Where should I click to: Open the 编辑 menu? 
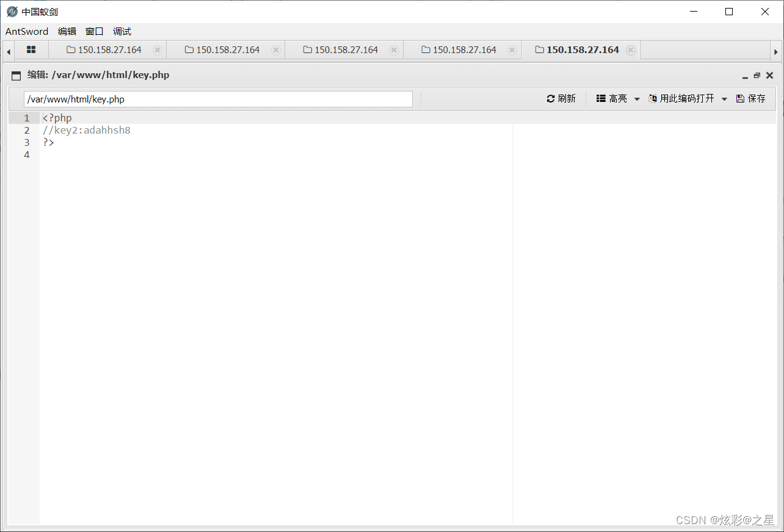coord(67,32)
